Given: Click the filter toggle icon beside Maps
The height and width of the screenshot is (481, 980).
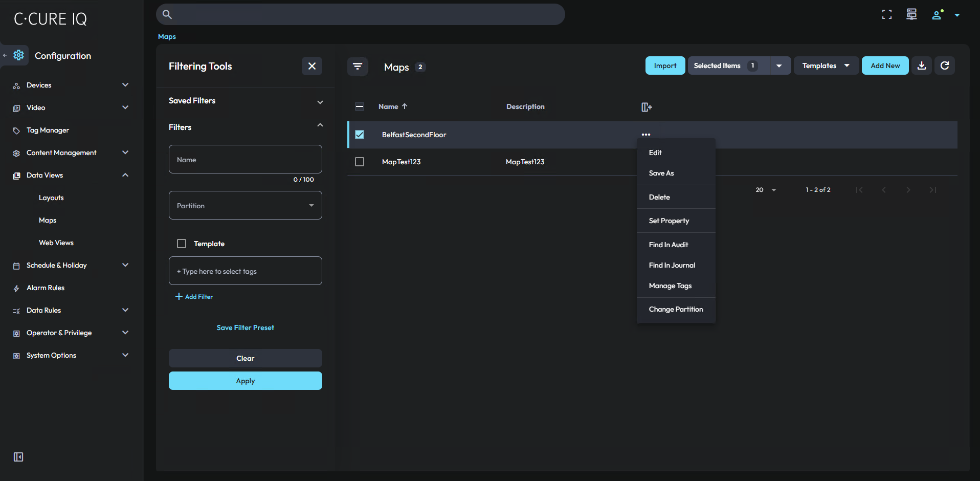Looking at the screenshot, I should pyautogui.click(x=358, y=67).
